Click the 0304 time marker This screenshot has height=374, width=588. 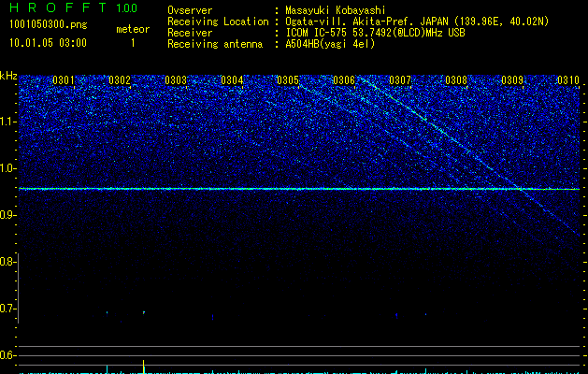tap(232, 80)
